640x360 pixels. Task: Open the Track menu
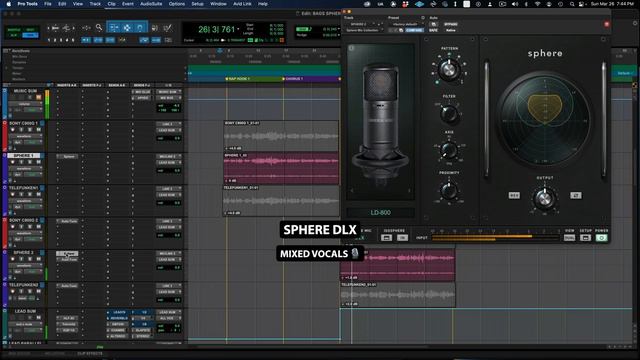pyautogui.click(x=95, y=4)
